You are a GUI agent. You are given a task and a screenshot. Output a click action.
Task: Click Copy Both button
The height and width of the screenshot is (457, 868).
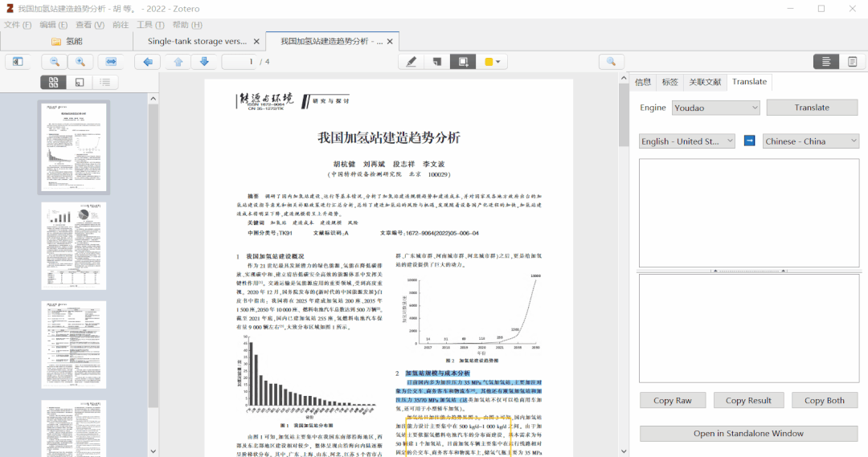(x=825, y=401)
